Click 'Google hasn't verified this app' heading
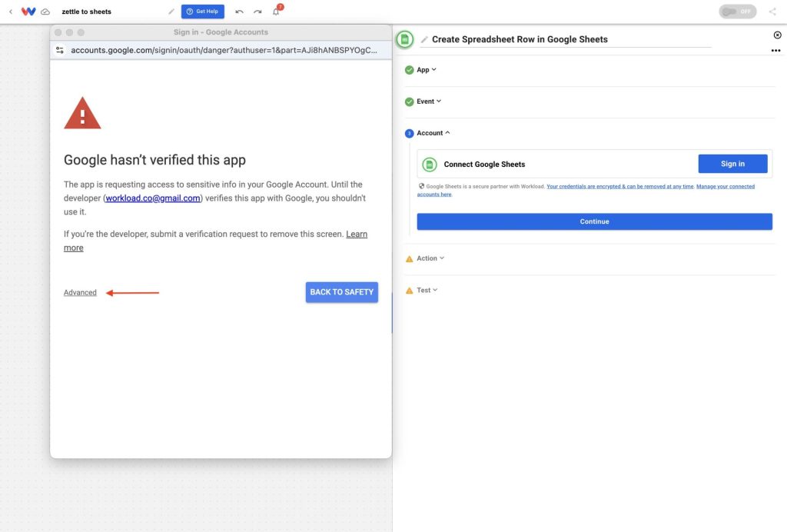 pyautogui.click(x=154, y=160)
